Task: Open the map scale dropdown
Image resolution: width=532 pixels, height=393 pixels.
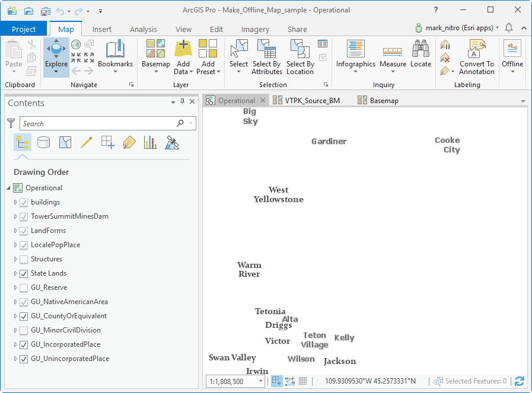Action: click(260, 381)
